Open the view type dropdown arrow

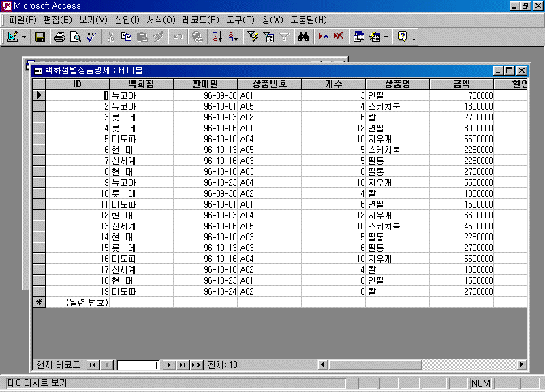24,37
